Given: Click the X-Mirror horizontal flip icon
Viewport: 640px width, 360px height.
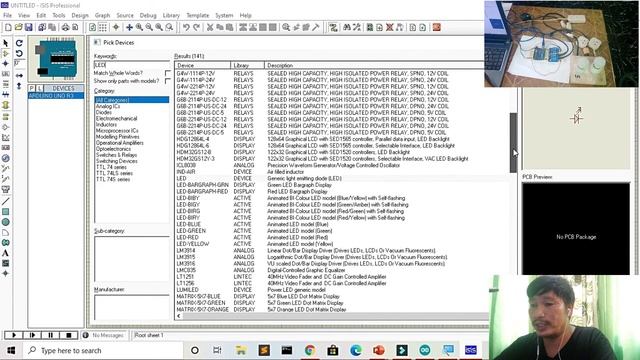Looking at the screenshot, I should [19, 76].
